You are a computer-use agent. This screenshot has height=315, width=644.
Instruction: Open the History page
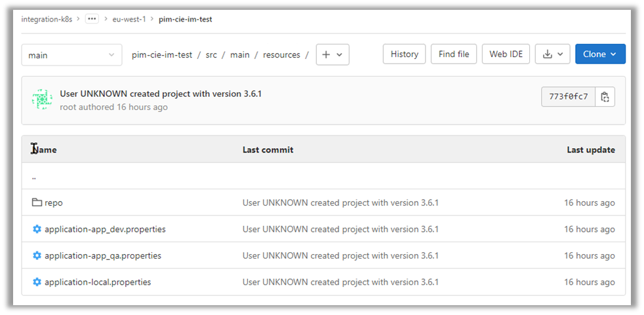[404, 54]
